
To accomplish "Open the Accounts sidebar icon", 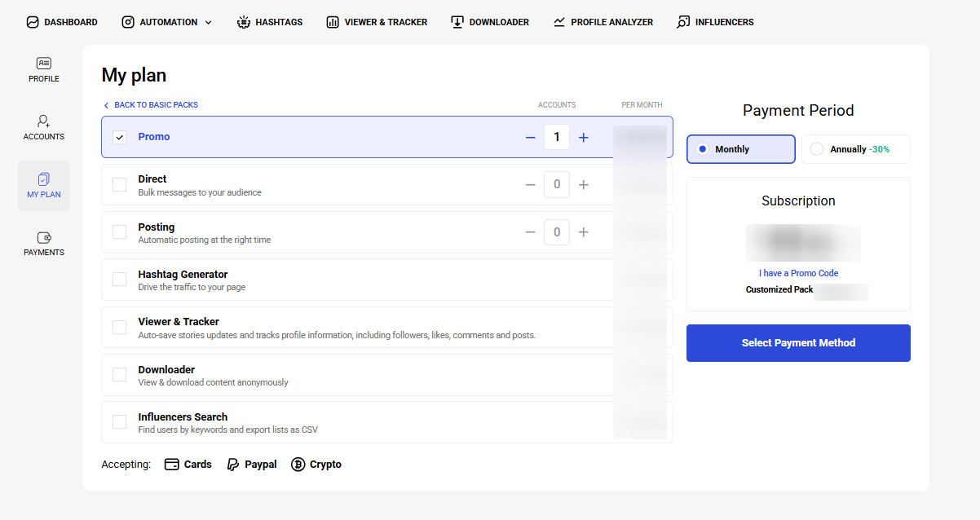I will tap(44, 121).
